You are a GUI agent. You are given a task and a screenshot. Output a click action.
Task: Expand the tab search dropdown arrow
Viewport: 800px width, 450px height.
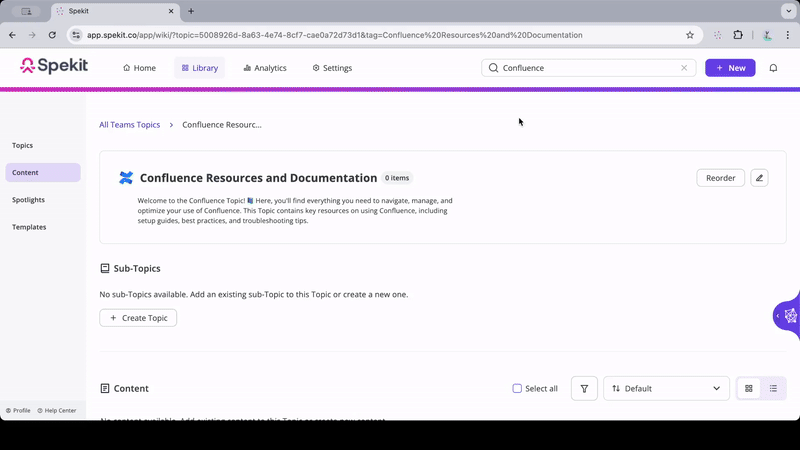pos(788,11)
